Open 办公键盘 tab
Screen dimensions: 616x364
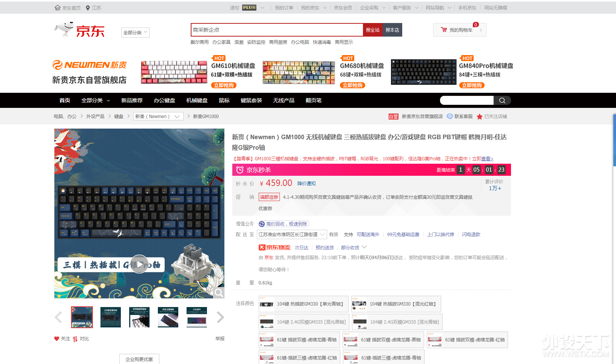pos(164,100)
